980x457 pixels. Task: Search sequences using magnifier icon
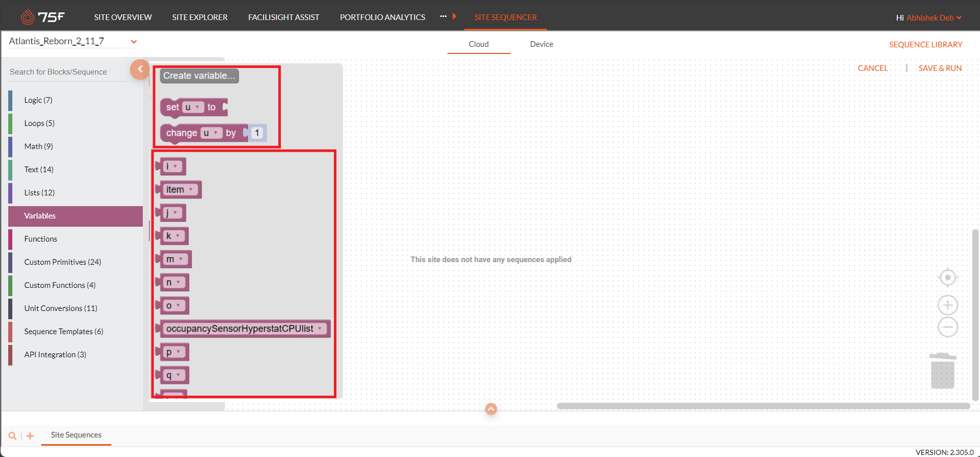tap(12, 436)
